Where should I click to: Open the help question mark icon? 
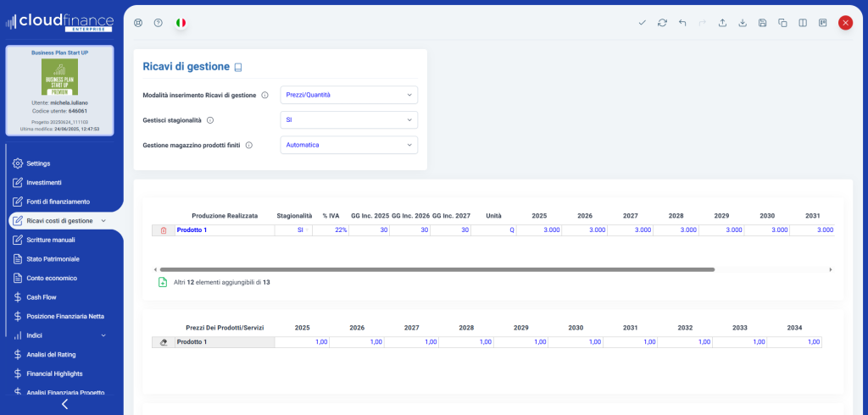click(x=159, y=23)
